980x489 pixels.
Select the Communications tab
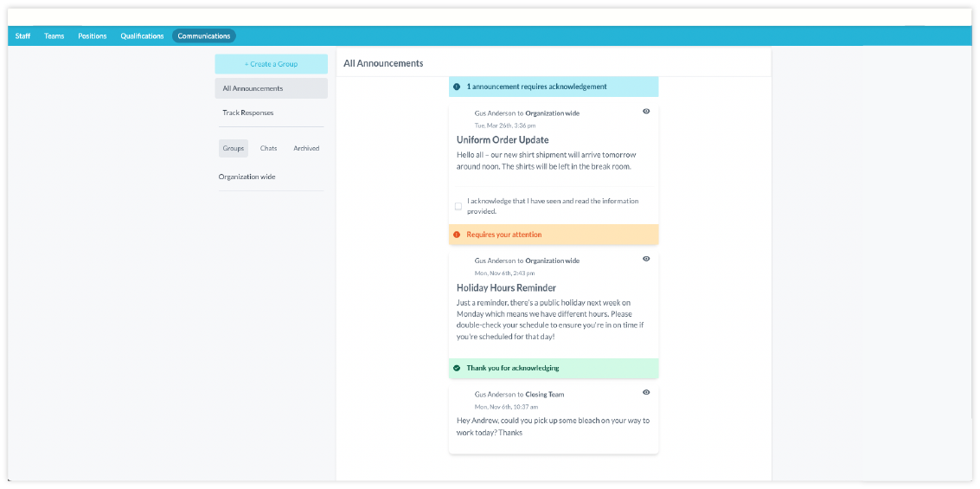click(204, 36)
